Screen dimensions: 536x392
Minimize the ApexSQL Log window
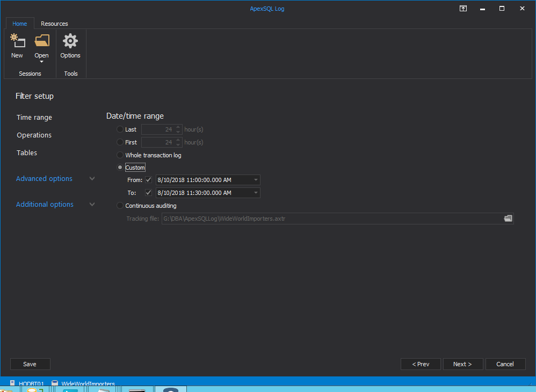(482, 9)
